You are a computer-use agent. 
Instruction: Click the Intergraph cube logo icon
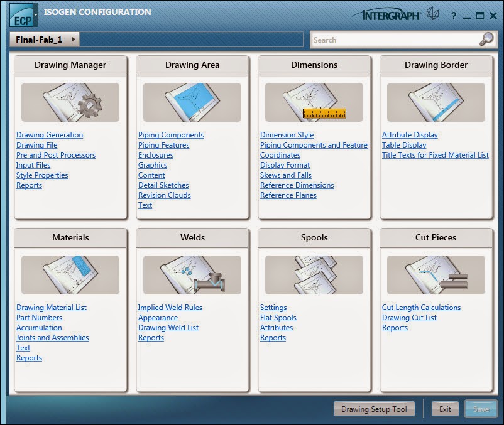pos(432,14)
